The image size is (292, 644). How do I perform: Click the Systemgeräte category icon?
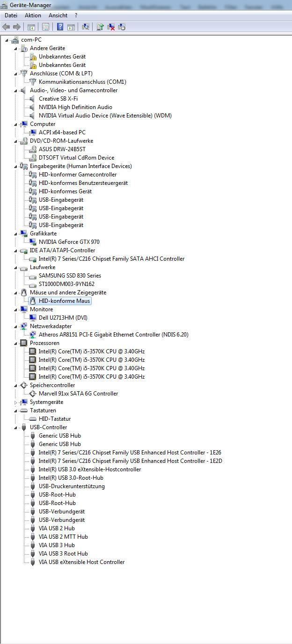(24, 402)
